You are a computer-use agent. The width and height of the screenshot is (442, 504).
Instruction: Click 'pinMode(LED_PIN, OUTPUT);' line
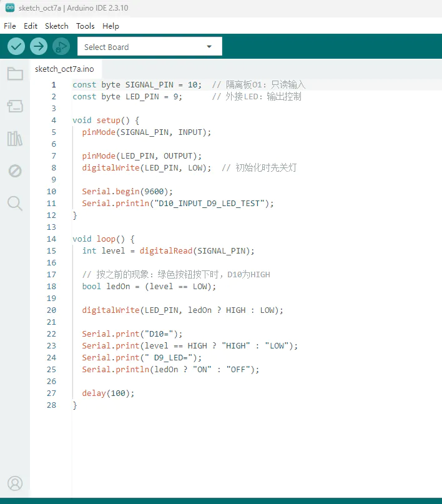point(142,156)
